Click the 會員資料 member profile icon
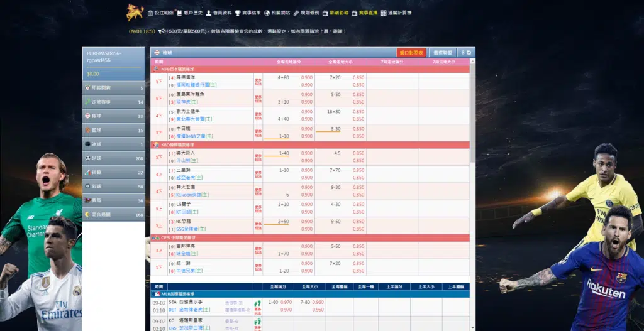The height and width of the screenshot is (331, 644). [209, 13]
